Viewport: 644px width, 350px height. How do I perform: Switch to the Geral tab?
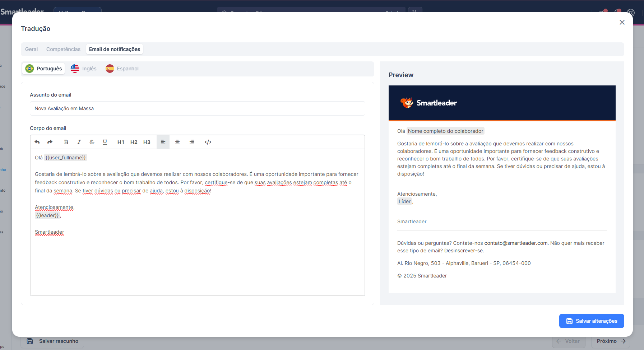pyautogui.click(x=31, y=49)
